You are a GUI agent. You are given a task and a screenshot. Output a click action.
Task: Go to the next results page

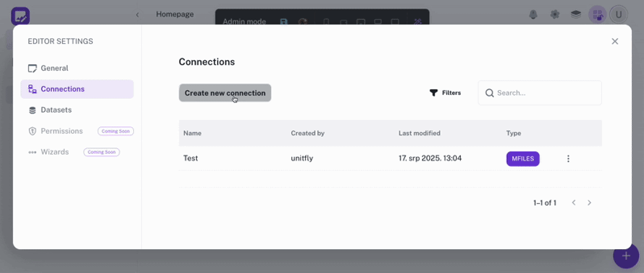tap(589, 203)
